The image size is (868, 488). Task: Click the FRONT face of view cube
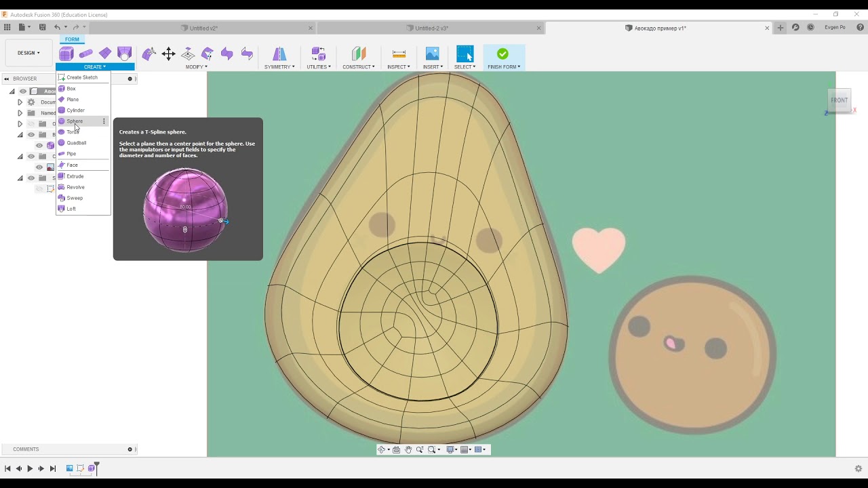[840, 100]
